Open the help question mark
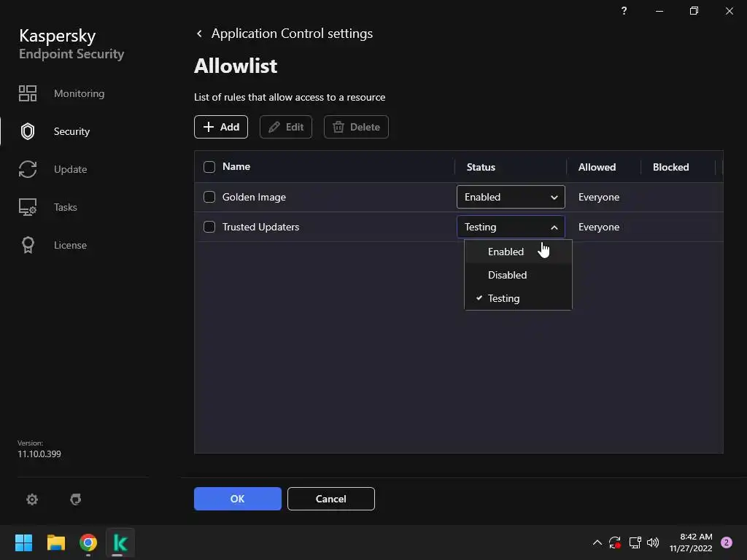This screenshot has height=560, width=747. point(624,10)
